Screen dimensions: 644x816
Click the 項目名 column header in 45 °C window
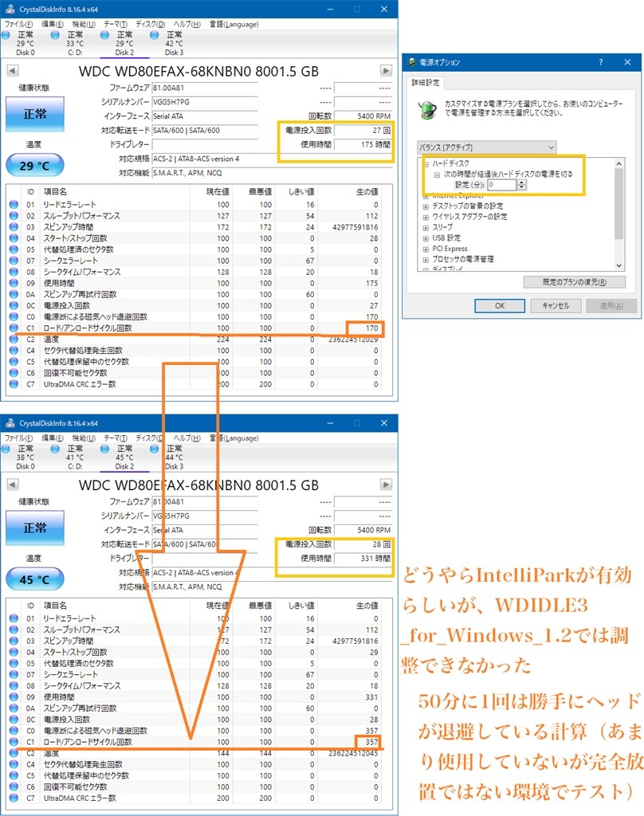55,606
